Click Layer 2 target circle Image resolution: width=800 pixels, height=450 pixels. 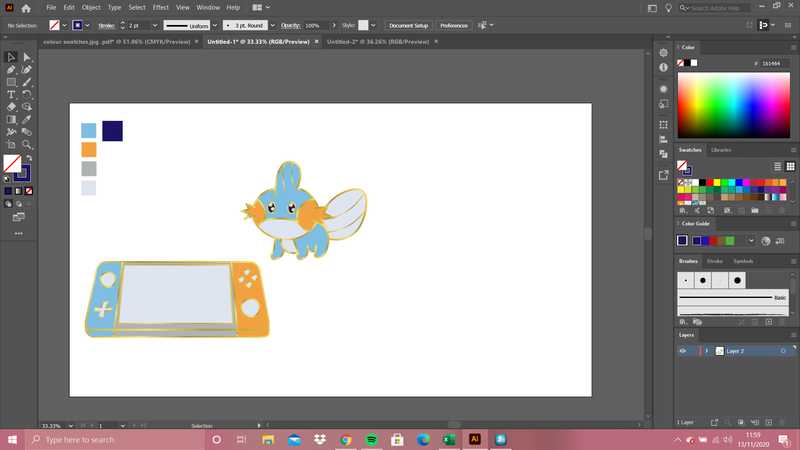[783, 351]
